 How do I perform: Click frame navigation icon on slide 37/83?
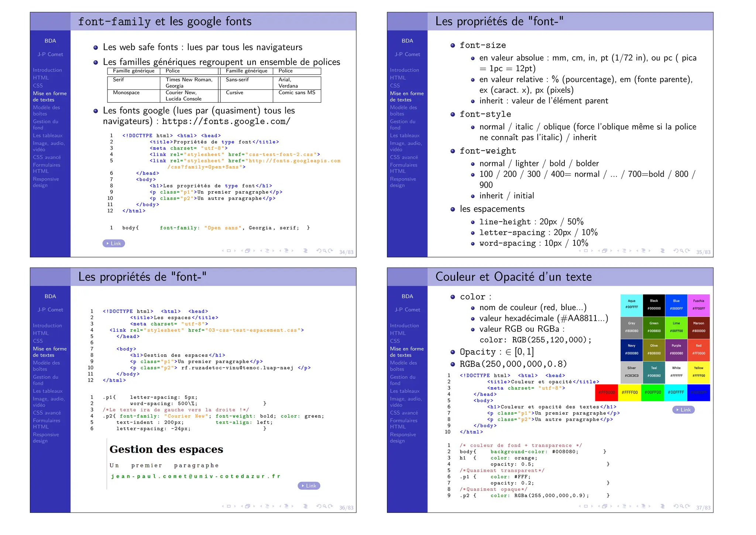click(605, 507)
